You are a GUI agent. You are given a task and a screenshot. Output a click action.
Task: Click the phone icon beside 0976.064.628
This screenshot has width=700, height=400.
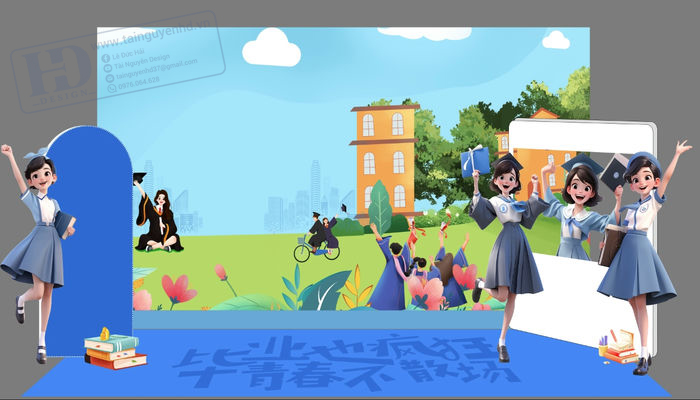click(112, 88)
